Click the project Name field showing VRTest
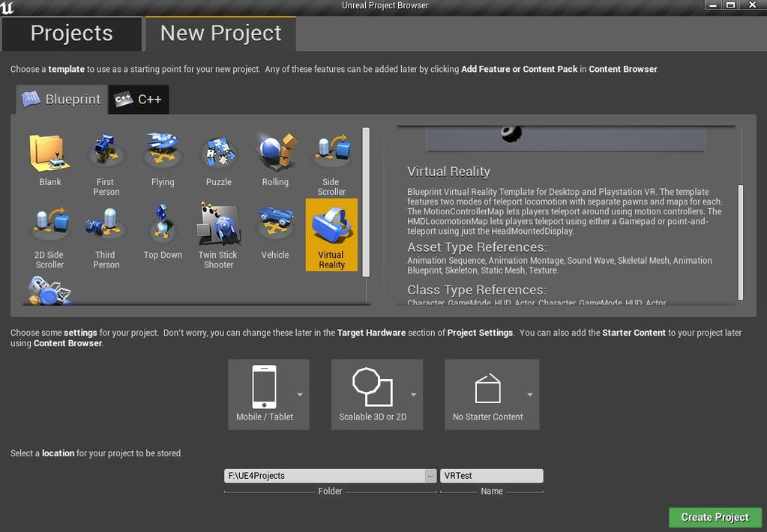The height and width of the screenshot is (532, 767). point(492,476)
